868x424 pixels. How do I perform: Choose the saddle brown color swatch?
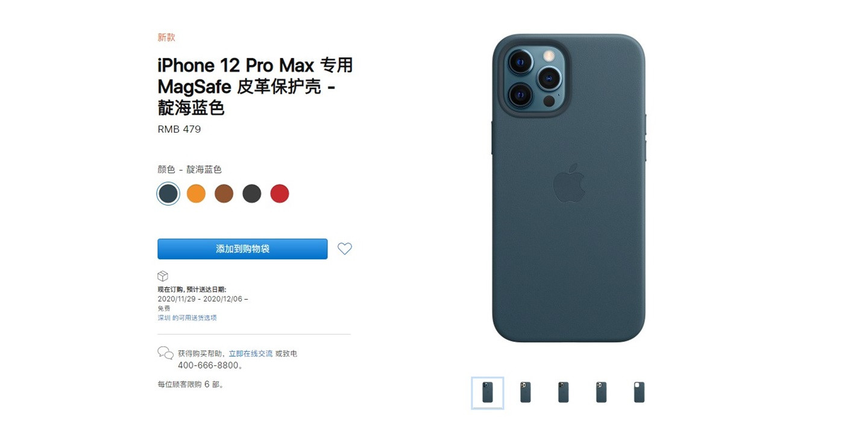224,194
